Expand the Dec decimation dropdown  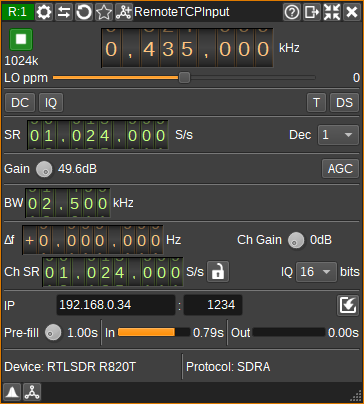[338, 135]
